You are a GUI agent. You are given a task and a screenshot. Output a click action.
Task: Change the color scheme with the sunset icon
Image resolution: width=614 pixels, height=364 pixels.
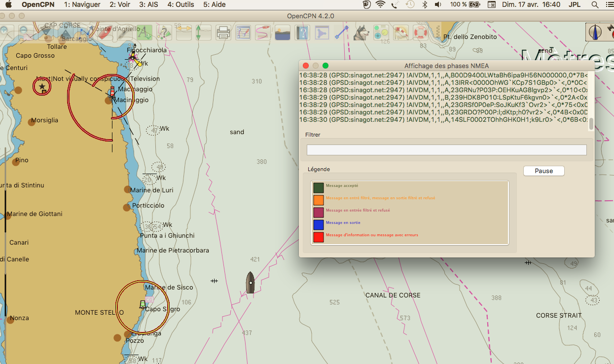[x=283, y=33]
